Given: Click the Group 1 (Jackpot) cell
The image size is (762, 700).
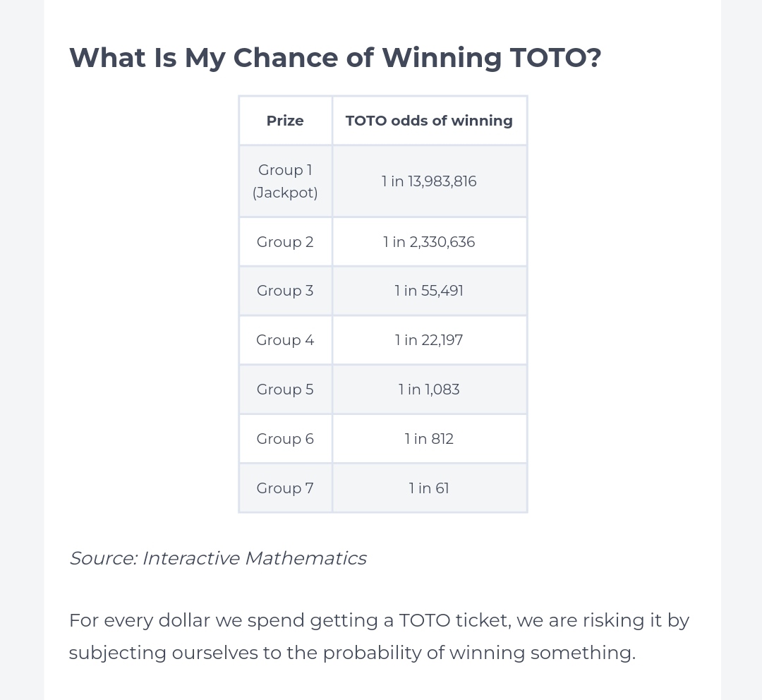Looking at the screenshot, I should pyautogui.click(x=285, y=181).
